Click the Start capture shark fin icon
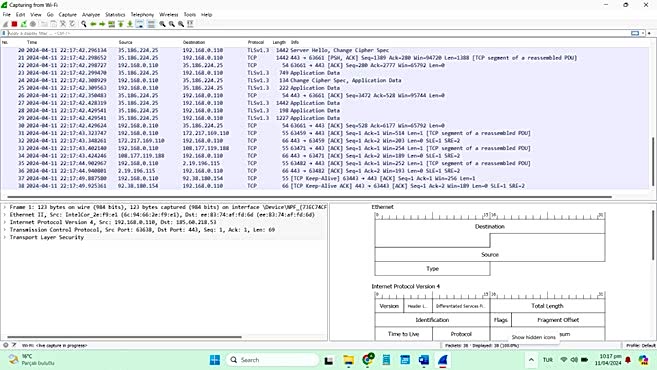 click(5, 24)
